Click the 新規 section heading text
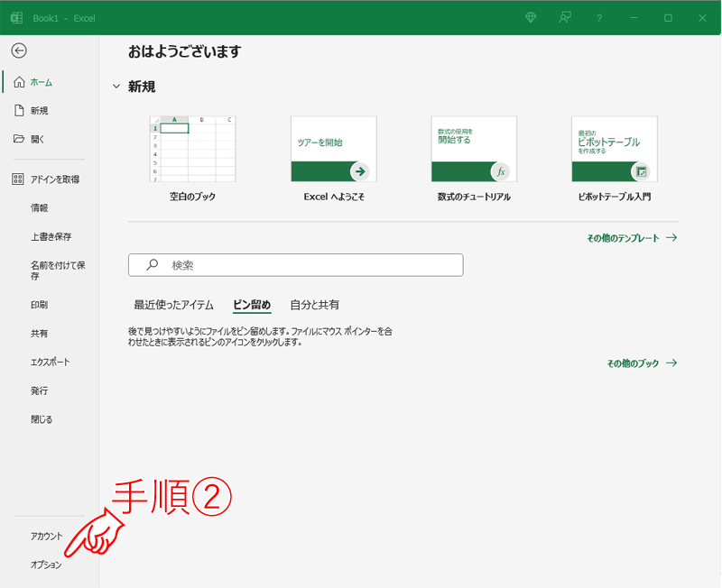The width and height of the screenshot is (722, 588). [142, 87]
